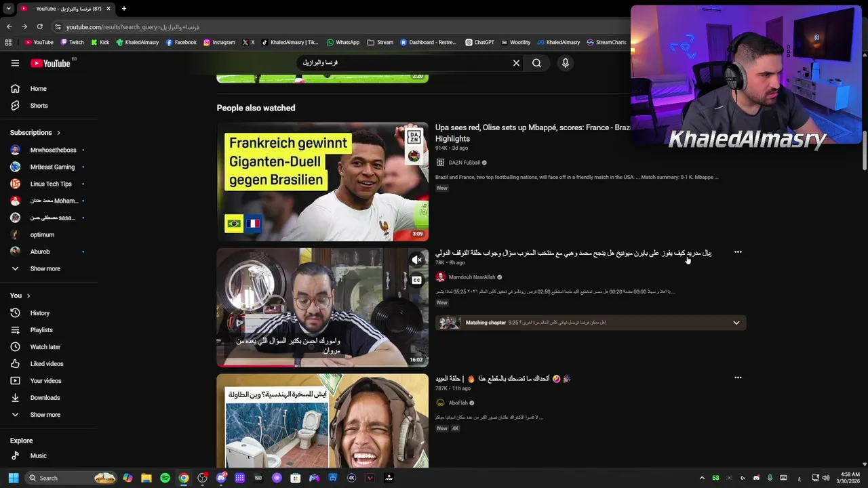
Task: Click the page vertical scrollbar thumb
Action: [x=865, y=149]
